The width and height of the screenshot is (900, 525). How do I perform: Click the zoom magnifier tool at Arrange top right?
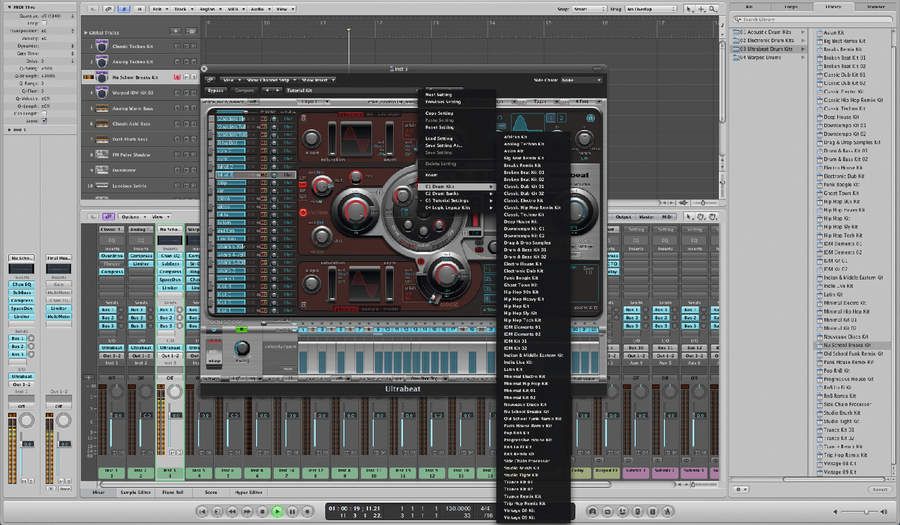pos(713,9)
